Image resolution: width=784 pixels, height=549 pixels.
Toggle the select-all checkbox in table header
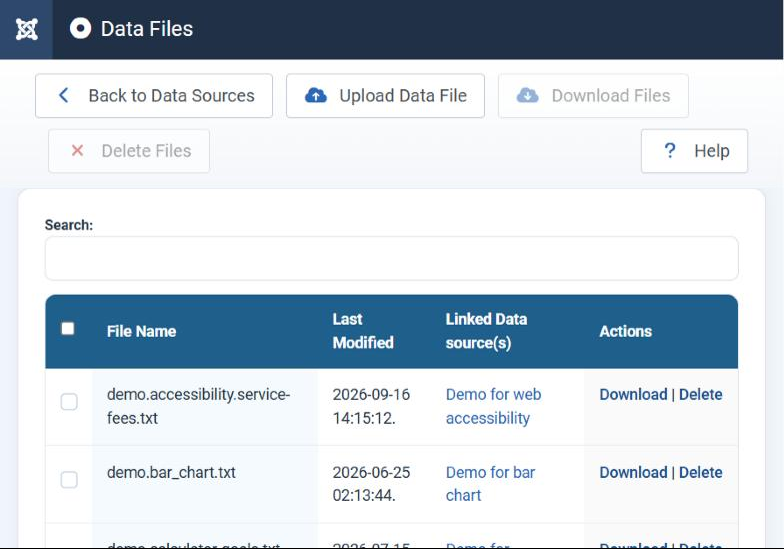[x=68, y=328]
